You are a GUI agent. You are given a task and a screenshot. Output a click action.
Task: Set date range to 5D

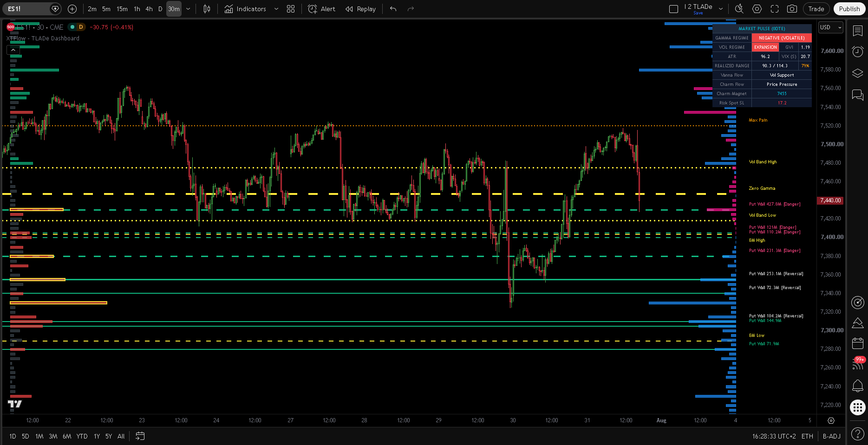point(26,436)
